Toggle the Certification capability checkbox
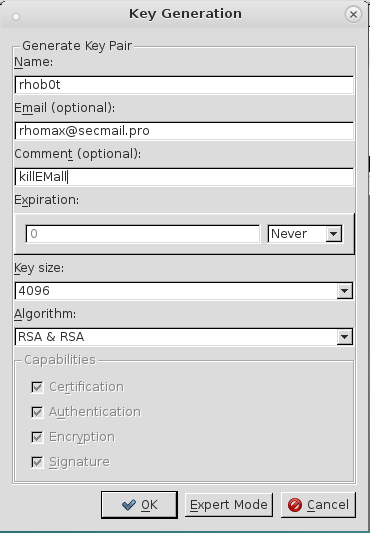 pos(37,387)
